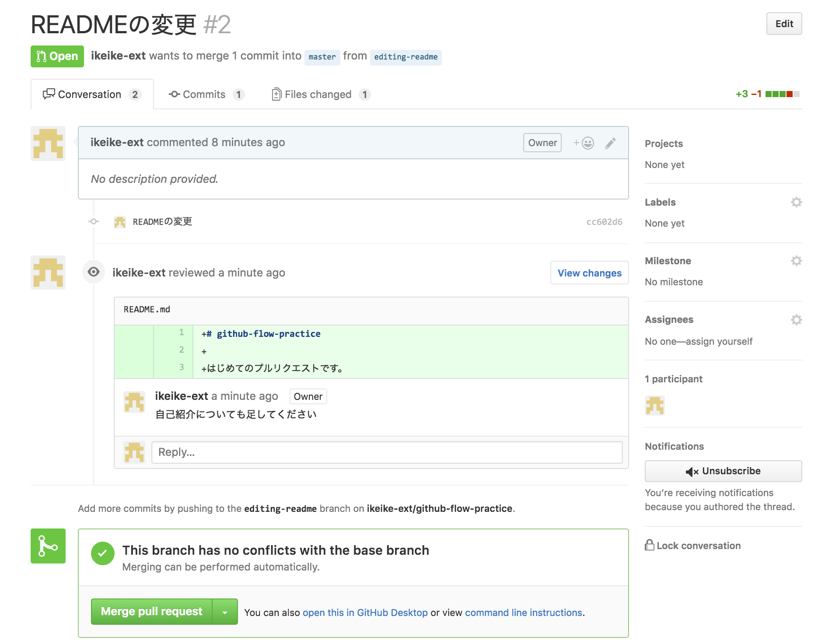Click ikeike-ext name in the review event line
825x644 pixels.
(139, 273)
